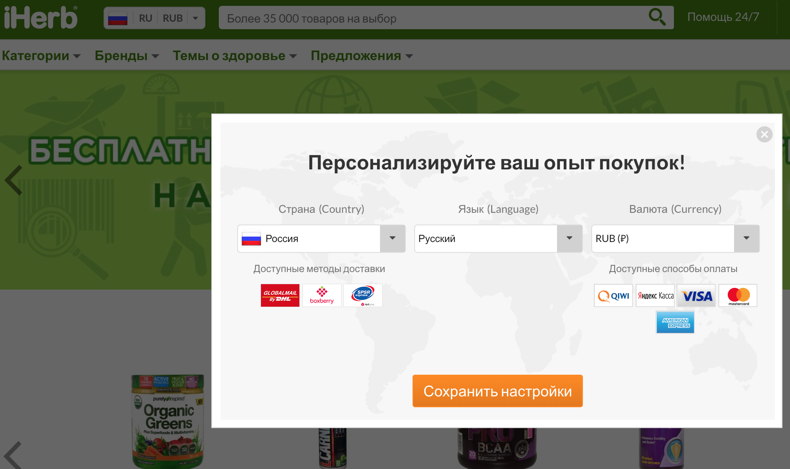The image size is (790, 469).
Task: Focus the search field with 35 000 товаров
Action: tap(446, 18)
